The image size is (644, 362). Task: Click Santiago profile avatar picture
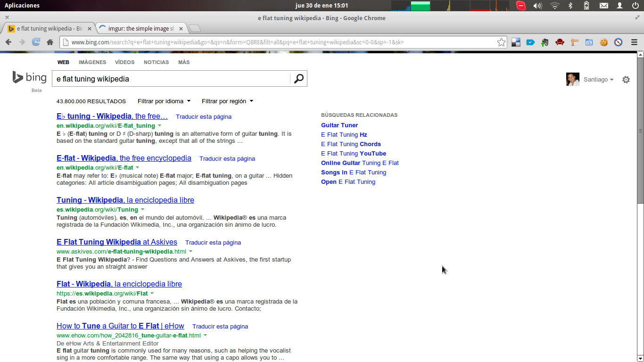573,79
